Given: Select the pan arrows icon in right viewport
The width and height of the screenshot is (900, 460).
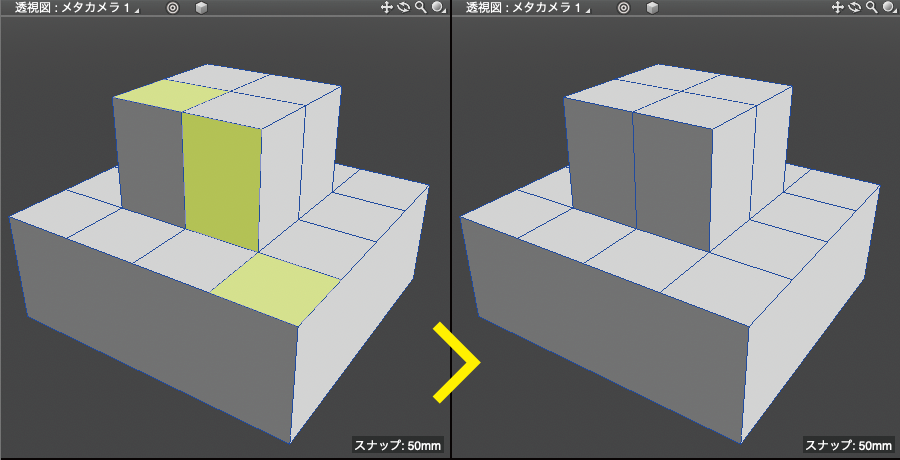Looking at the screenshot, I should pyautogui.click(x=837, y=7).
